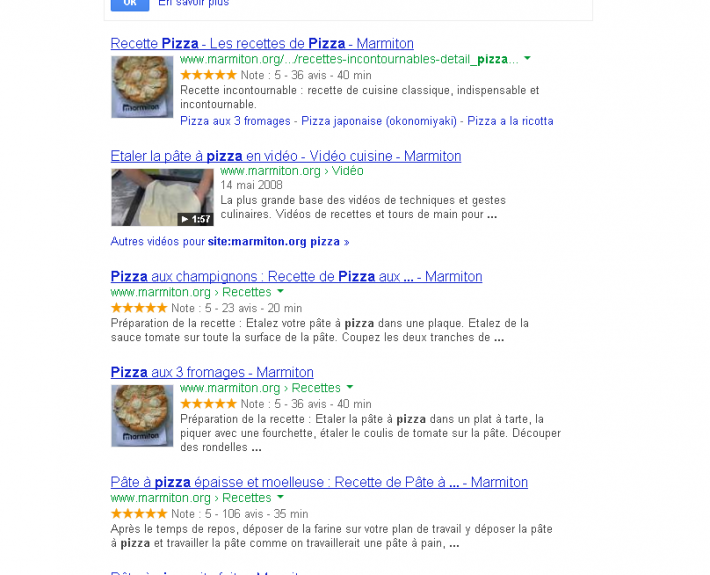The width and height of the screenshot is (710, 575).
Task: Open the 'Pizza a la ricotta' sitelink
Action: click(x=510, y=121)
